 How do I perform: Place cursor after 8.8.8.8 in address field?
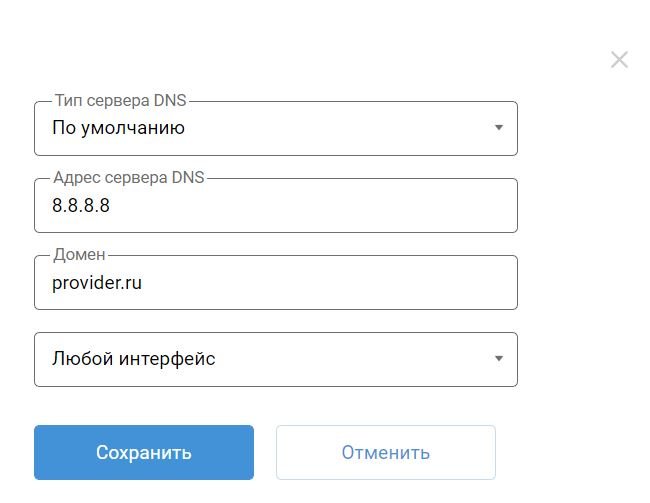tap(111, 206)
